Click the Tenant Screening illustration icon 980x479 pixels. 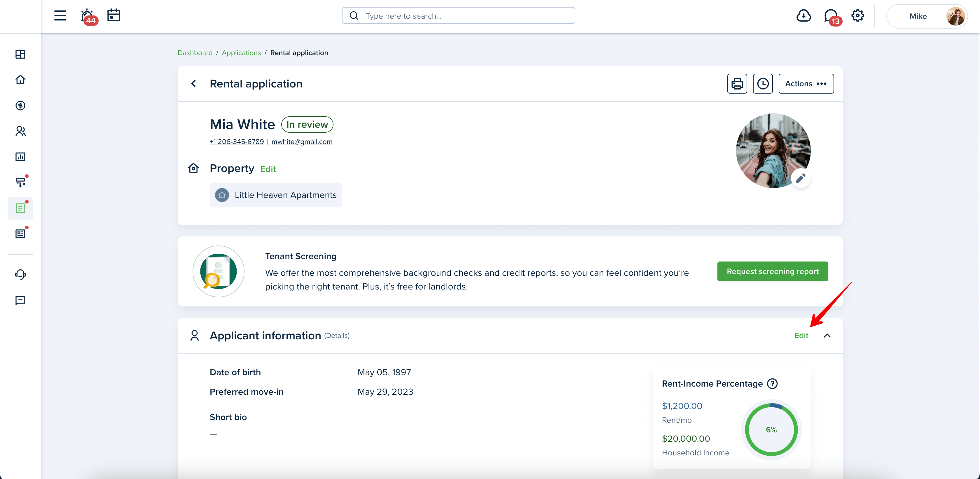[218, 271]
